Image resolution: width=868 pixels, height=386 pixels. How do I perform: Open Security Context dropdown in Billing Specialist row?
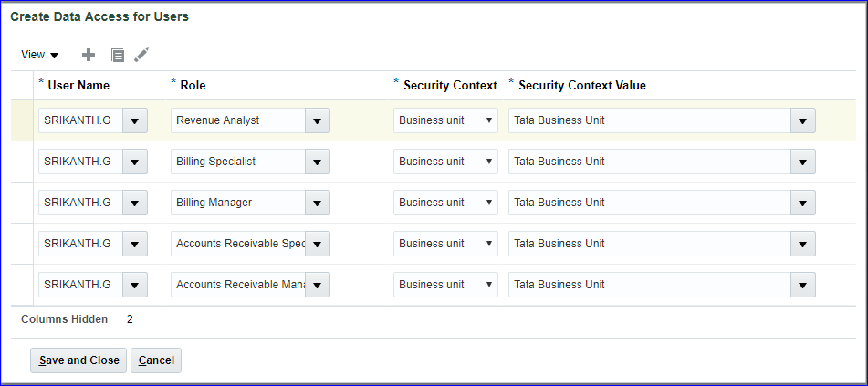point(445,162)
